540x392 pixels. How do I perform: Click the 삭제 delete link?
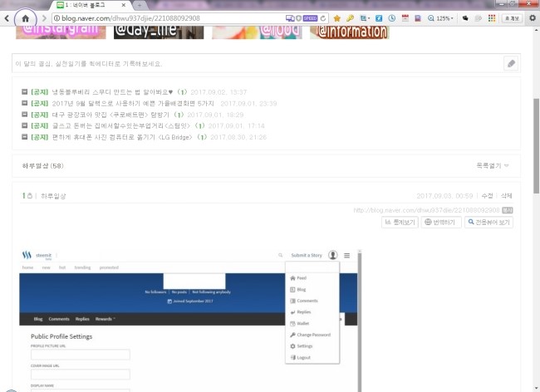[506, 196]
